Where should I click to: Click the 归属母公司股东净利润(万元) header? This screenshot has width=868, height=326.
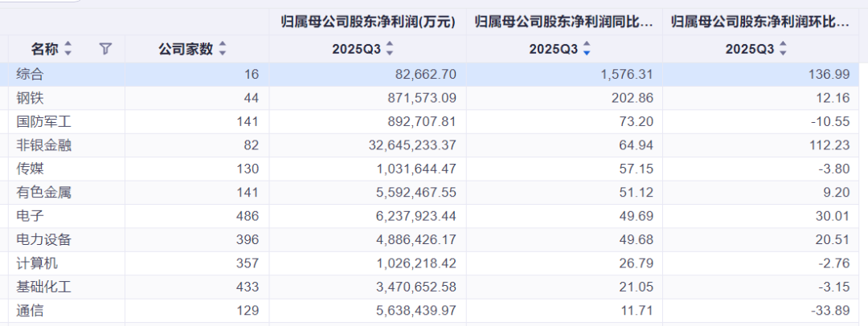(x=368, y=22)
